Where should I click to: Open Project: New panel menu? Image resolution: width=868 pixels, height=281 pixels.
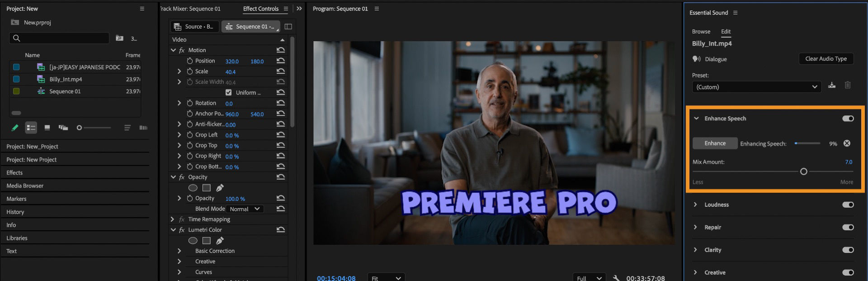pyautogui.click(x=142, y=9)
